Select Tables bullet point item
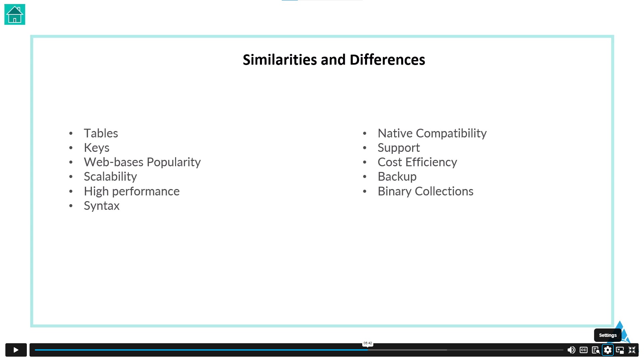The height and width of the screenshot is (362, 644). coord(101,133)
